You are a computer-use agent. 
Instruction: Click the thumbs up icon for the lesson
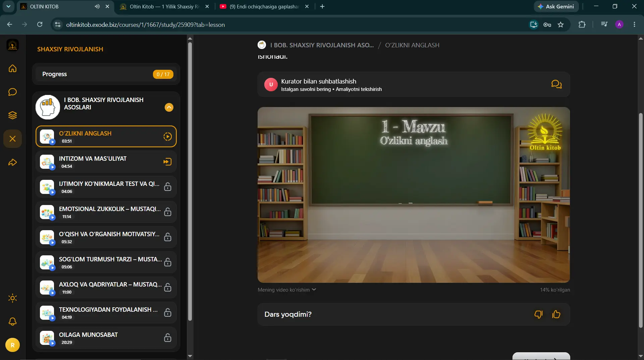[x=556, y=314]
